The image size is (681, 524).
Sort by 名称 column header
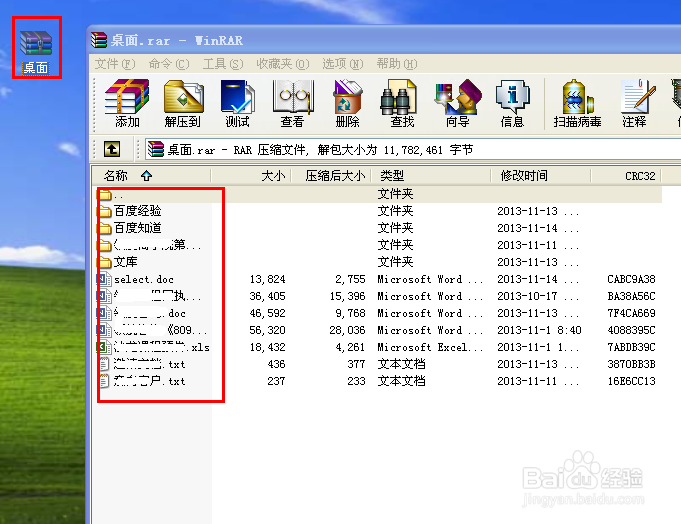point(152,176)
